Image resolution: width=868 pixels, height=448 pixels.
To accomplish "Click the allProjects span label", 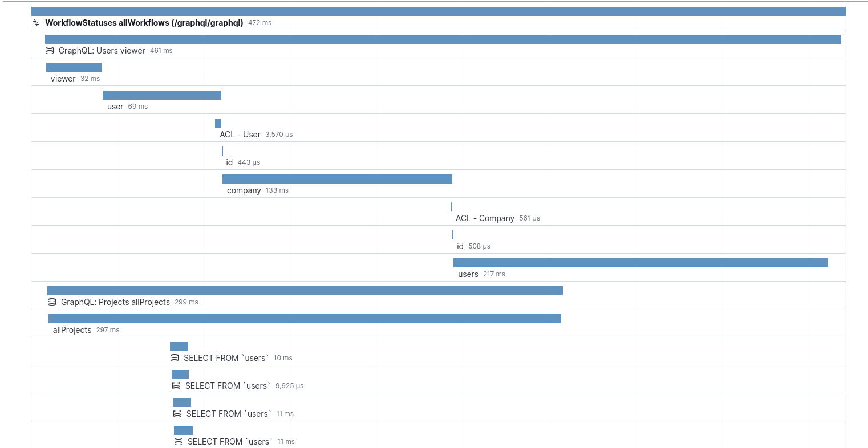I will (72, 330).
